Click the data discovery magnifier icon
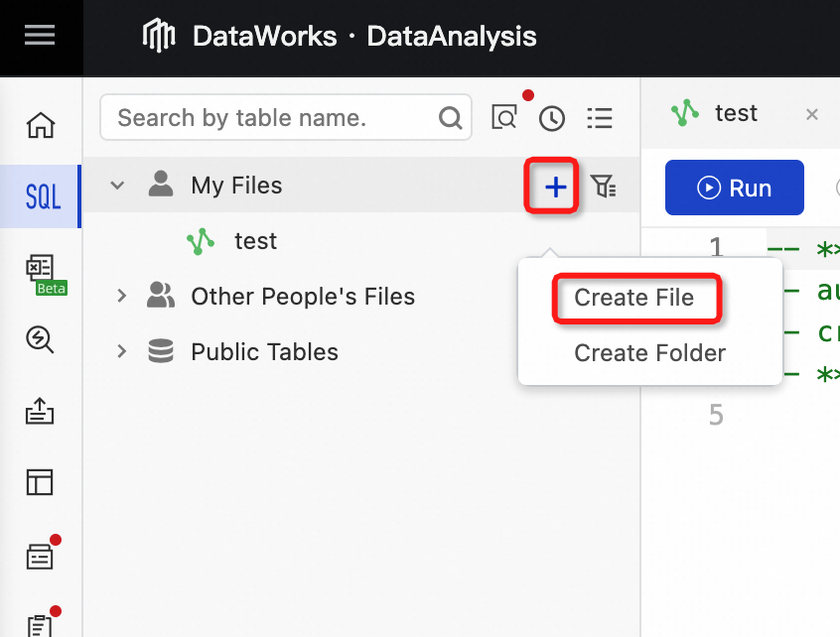This screenshot has height=637, width=840. (40, 340)
